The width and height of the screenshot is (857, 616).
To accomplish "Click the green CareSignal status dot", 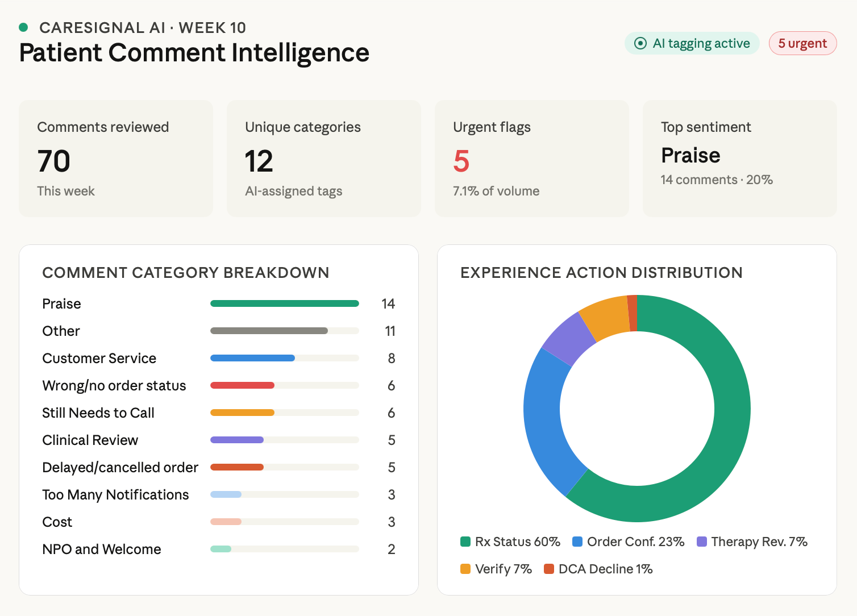I will pyautogui.click(x=23, y=27).
